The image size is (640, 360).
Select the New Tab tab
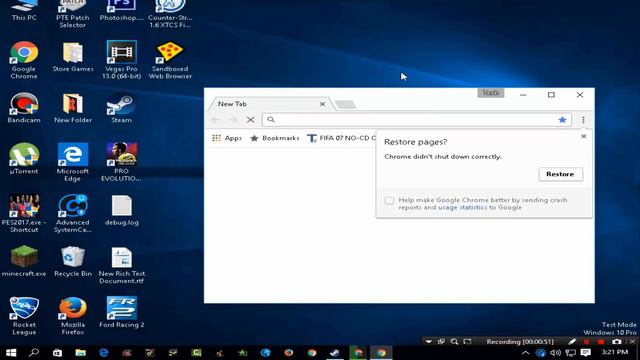click(269, 104)
